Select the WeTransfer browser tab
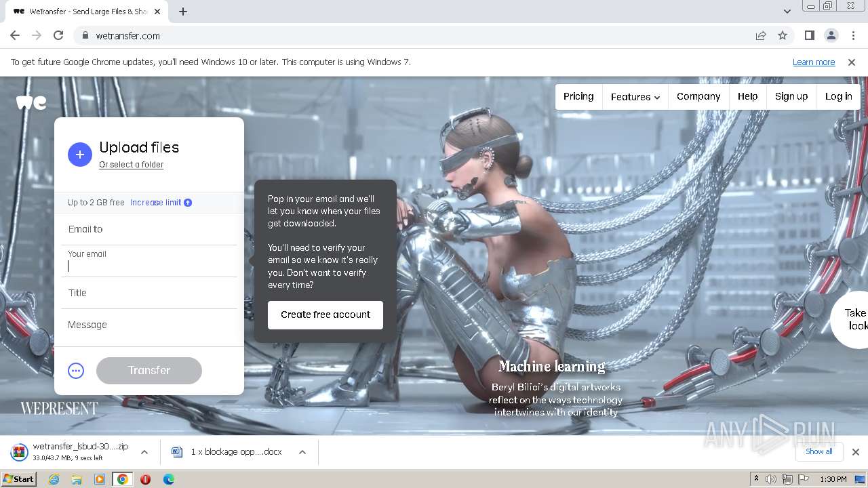The image size is (868, 488). point(85,12)
